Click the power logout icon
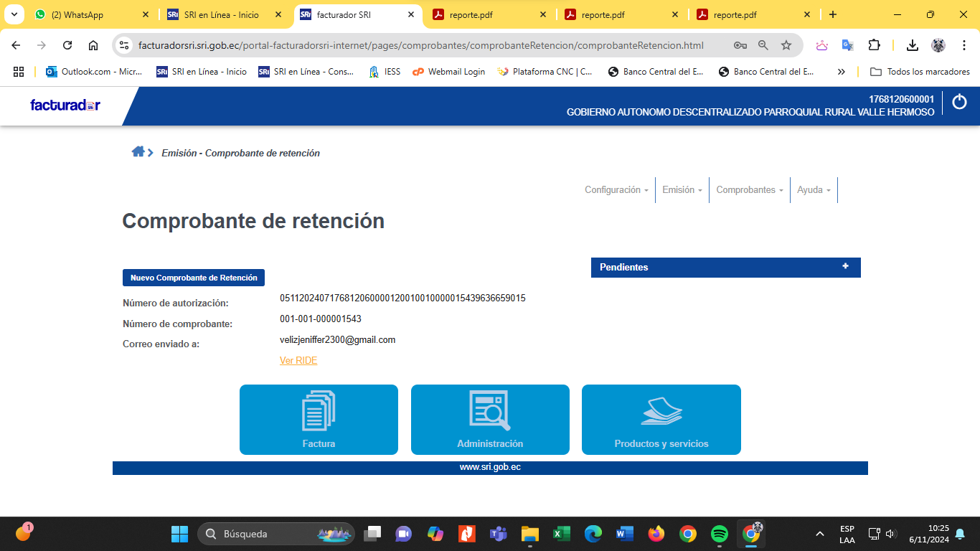This screenshot has width=980, height=551. coord(959,102)
